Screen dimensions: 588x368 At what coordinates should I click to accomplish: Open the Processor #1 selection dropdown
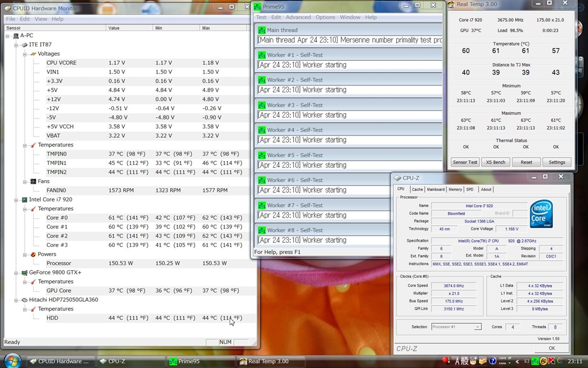[x=477, y=327]
